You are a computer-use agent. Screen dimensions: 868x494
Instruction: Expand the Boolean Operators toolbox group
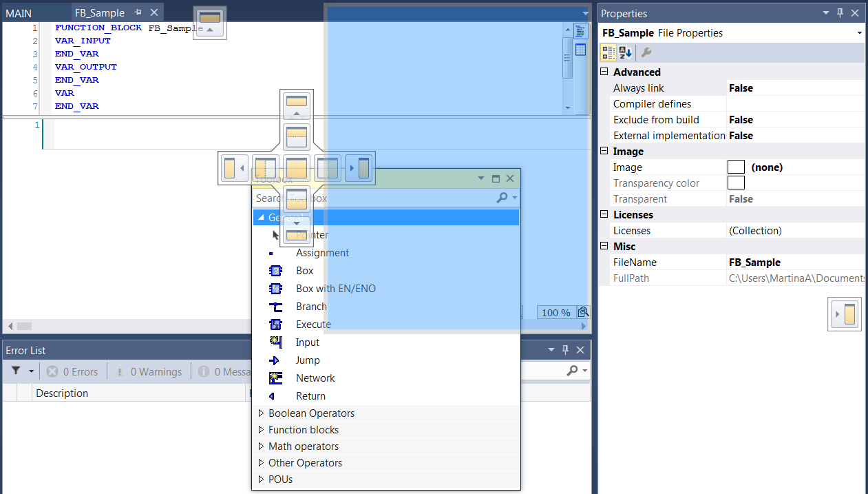(x=261, y=413)
